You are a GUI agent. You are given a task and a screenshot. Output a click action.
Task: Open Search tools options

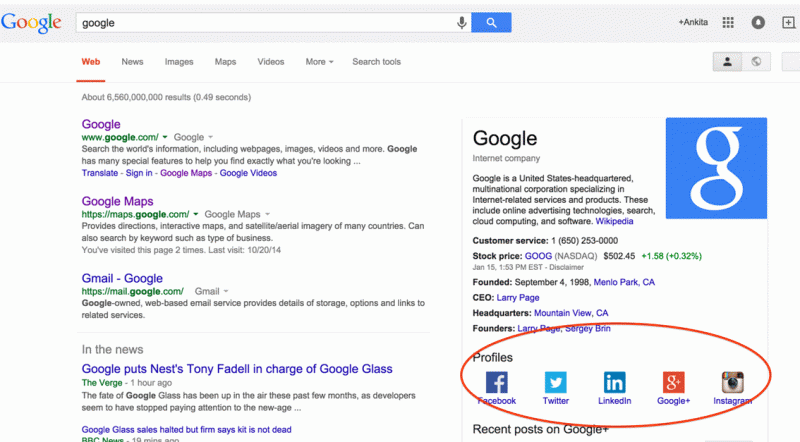click(x=377, y=62)
